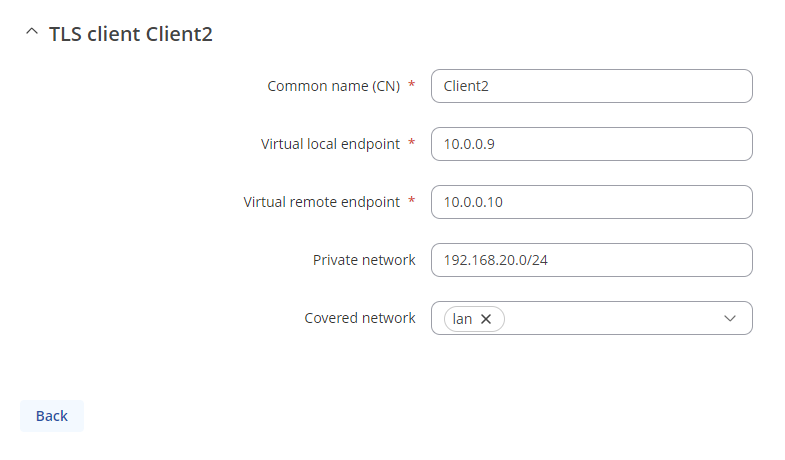Viewport: 785px width, 460px height.
Task: Focus the Common name (CN) input field
Action: coord(591,86)
